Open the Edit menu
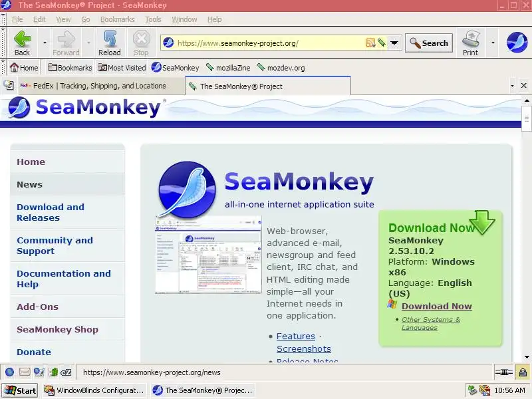The width and height of the screenshot is (532, 399). [x=39, y=19]
